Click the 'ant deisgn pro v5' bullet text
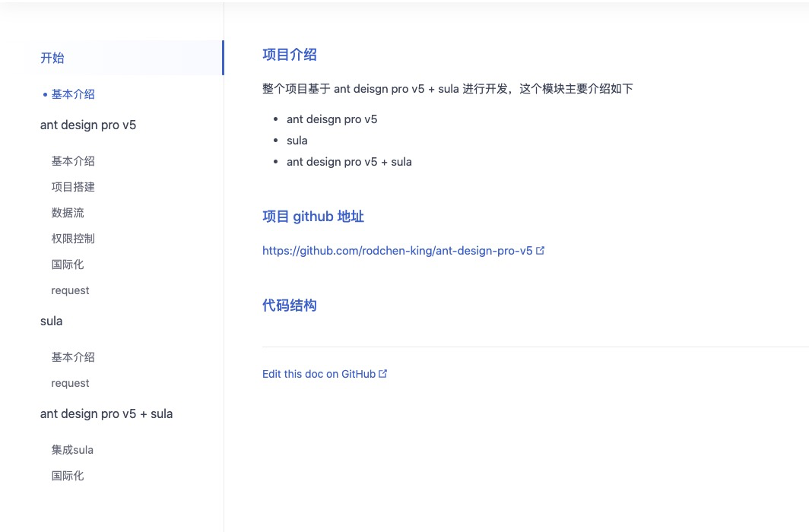The height and width of the screenshot is (532, 809). pos(332,119)
